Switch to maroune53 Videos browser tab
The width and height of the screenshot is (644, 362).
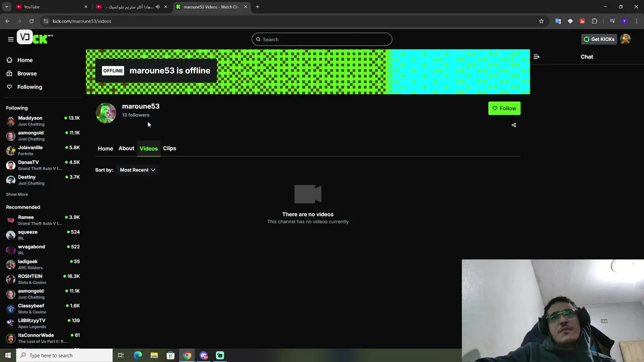211,7
